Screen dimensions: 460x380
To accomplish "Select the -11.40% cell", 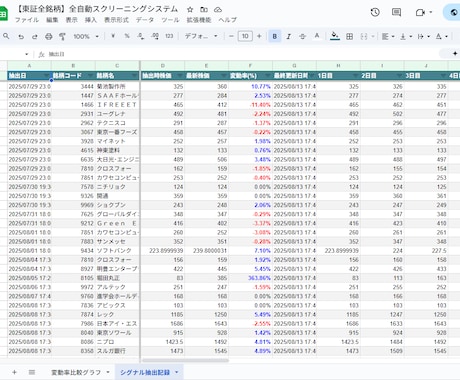I will (x=250, y=105).
